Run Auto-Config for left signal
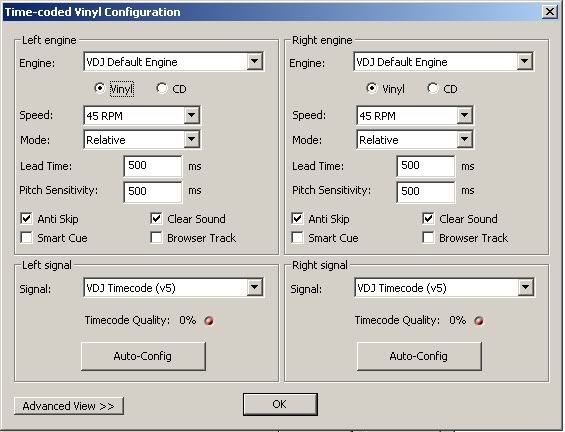 (x=143, y=356)
